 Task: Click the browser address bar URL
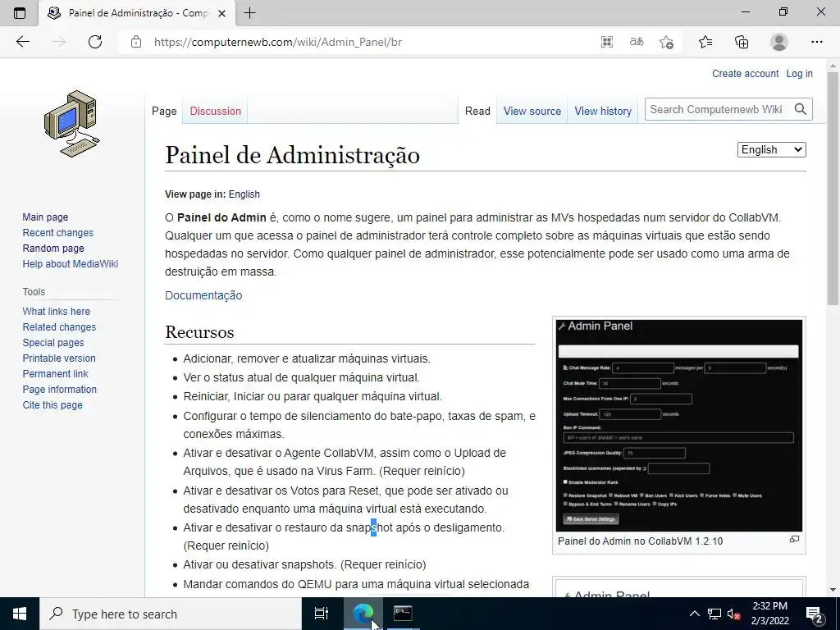point(277,42)
